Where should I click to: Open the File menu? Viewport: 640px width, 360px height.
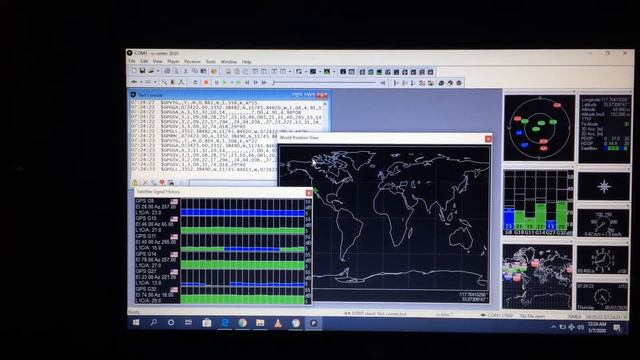tap(132, 61)
